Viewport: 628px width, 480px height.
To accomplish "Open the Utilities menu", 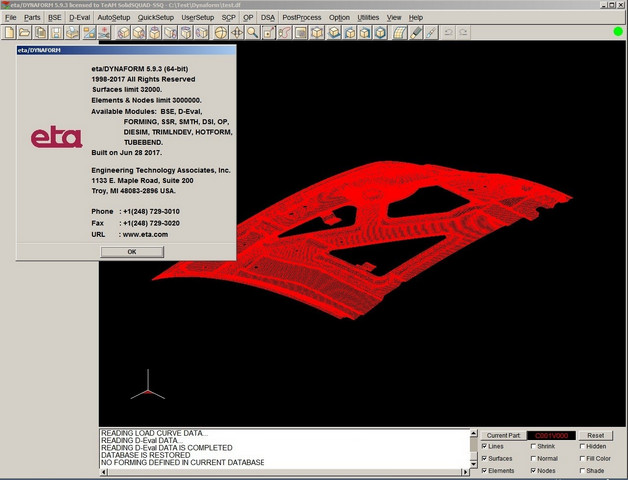I will click(x=368, y=18).
